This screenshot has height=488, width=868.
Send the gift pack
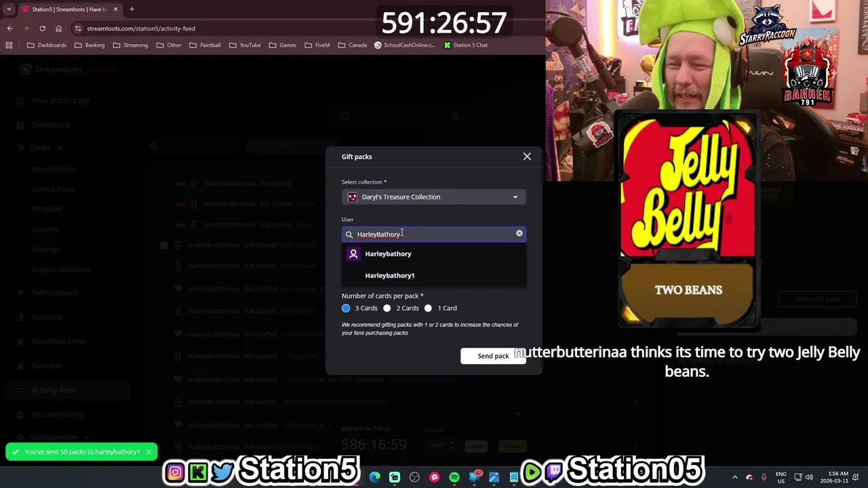[493, 356]
